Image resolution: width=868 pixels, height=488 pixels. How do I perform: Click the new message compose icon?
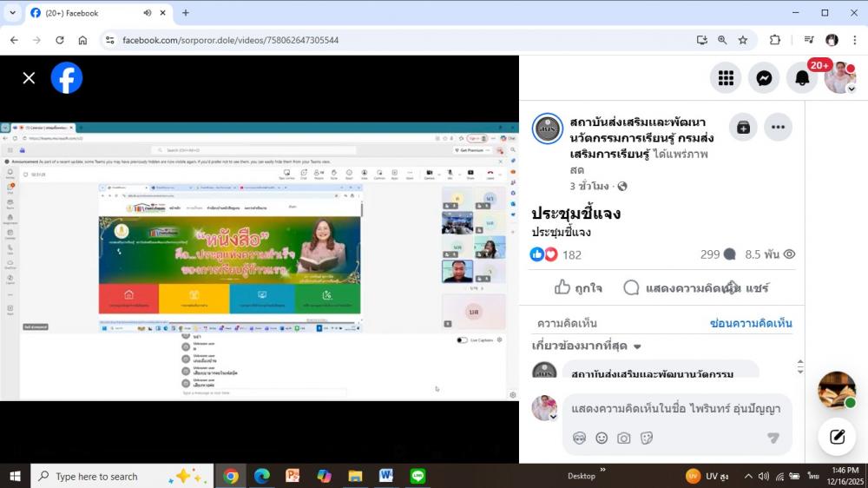point(837,437)
